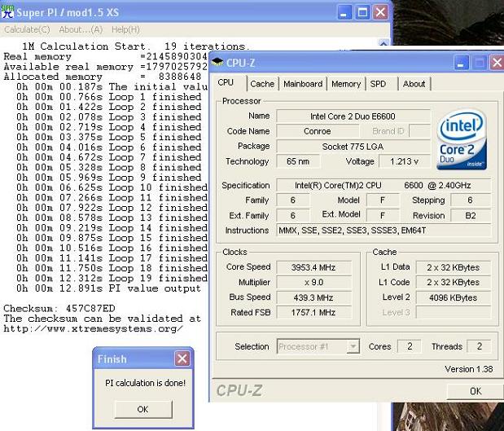
Task: Click the Super PI app icon in title bar
Action: click(x=7, y=11)
